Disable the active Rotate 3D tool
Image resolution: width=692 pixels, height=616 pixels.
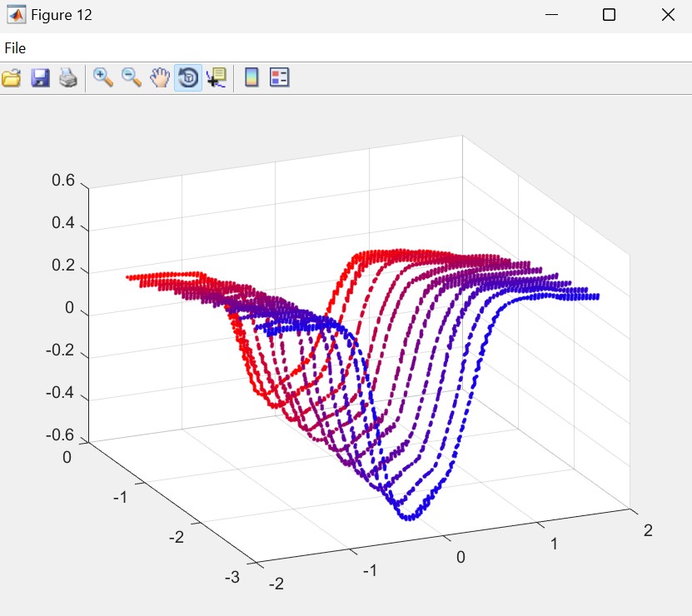point(187,78)
